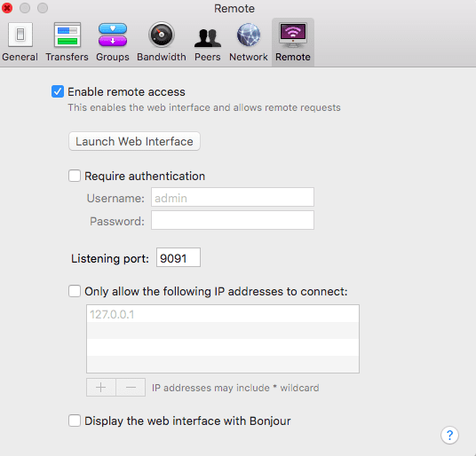This screenshot has width=476, height=456.
Task: Open the Peers preferences icon
Action: (208, 37)
